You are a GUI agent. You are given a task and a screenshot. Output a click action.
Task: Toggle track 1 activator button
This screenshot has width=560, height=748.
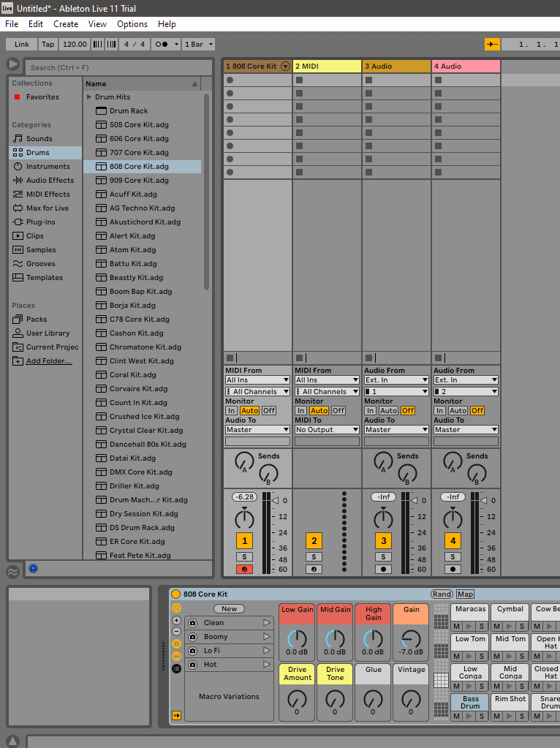point(245,541)
